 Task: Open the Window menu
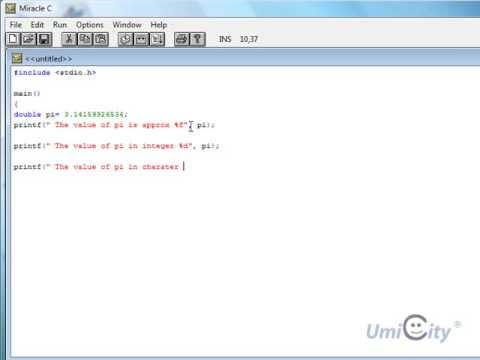127,25
